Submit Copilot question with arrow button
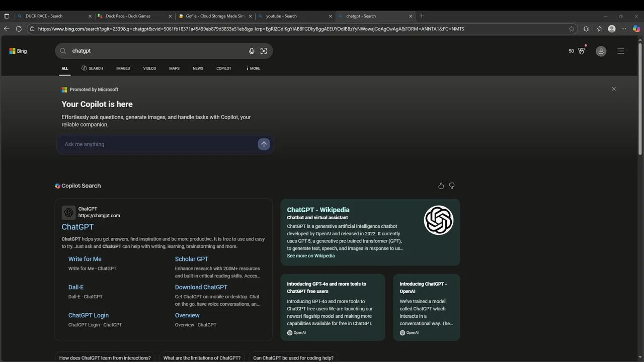 pyautogui.click(x=264, y=144)
